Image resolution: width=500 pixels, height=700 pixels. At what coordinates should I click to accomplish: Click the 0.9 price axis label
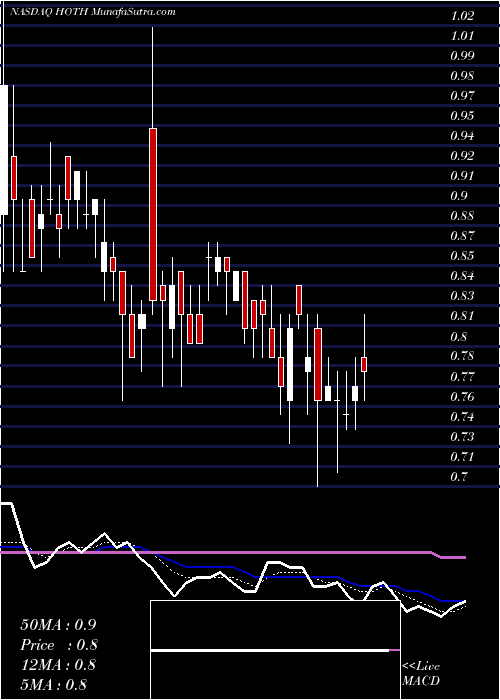[x=458, y=196]
